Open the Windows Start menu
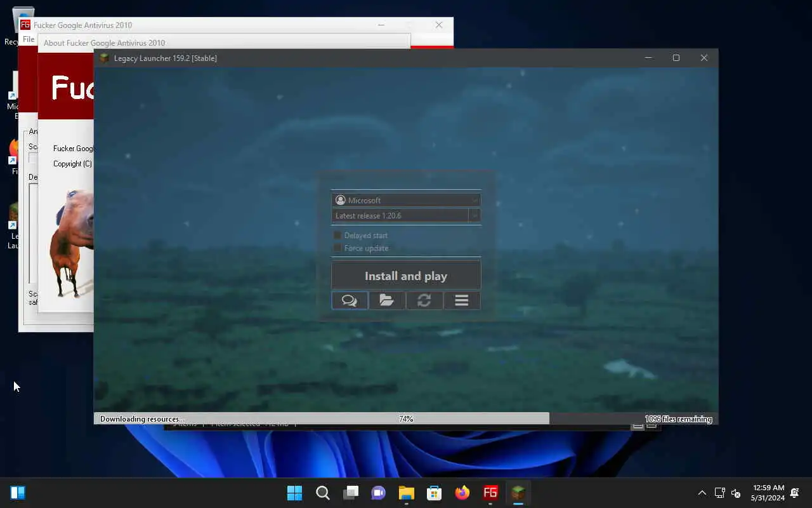Viewport: 812px width, 508px height. tap(294, 493)
